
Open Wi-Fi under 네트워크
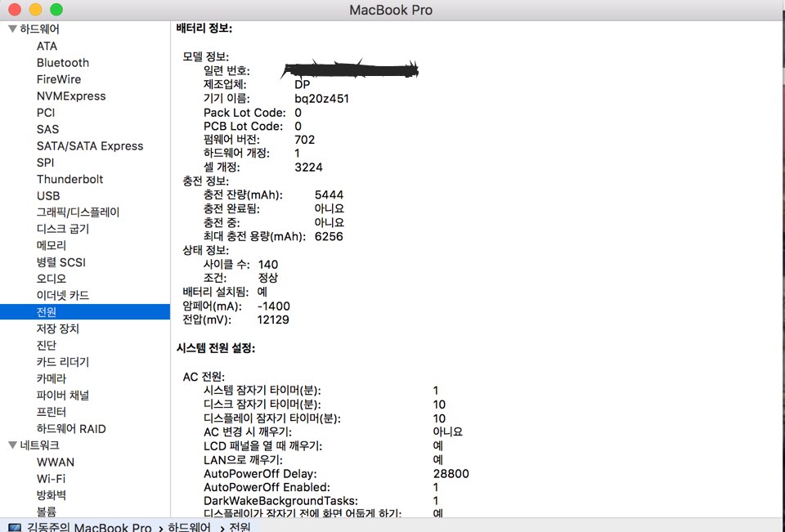tap(51, 479)
